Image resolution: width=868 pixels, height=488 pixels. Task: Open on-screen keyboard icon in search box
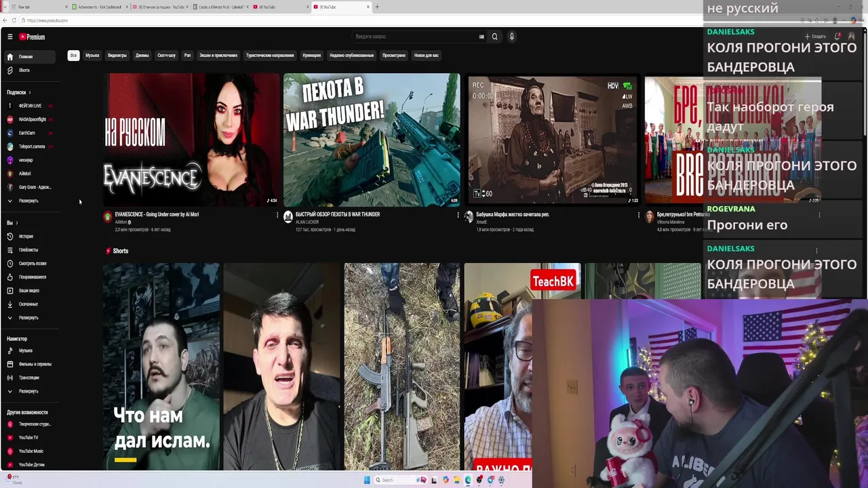pos(481,37)
